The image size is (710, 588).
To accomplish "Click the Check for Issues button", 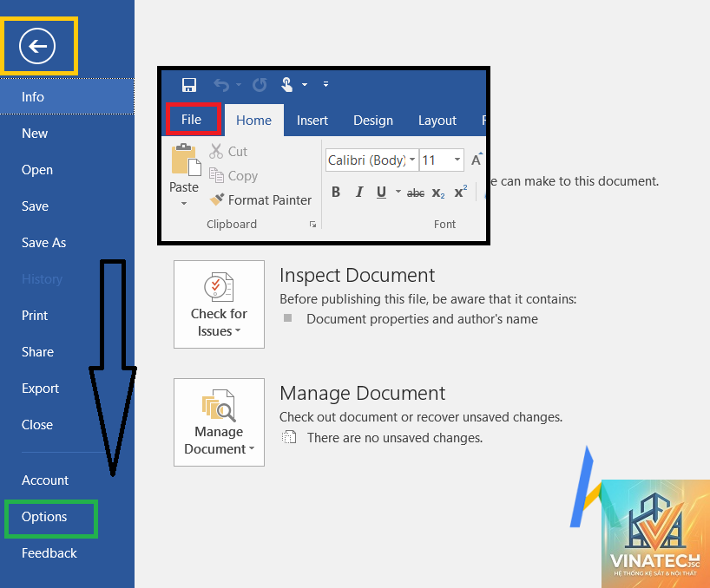I will (219, 304).
